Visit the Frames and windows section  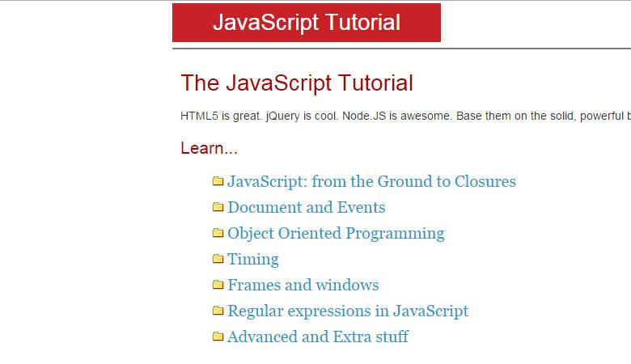click(303, 286)
